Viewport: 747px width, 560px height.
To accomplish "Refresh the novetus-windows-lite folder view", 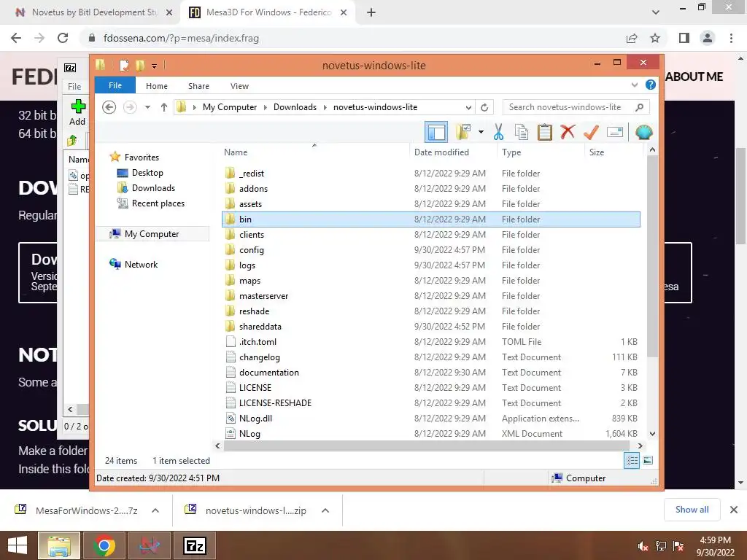I will tap(484, 107).
